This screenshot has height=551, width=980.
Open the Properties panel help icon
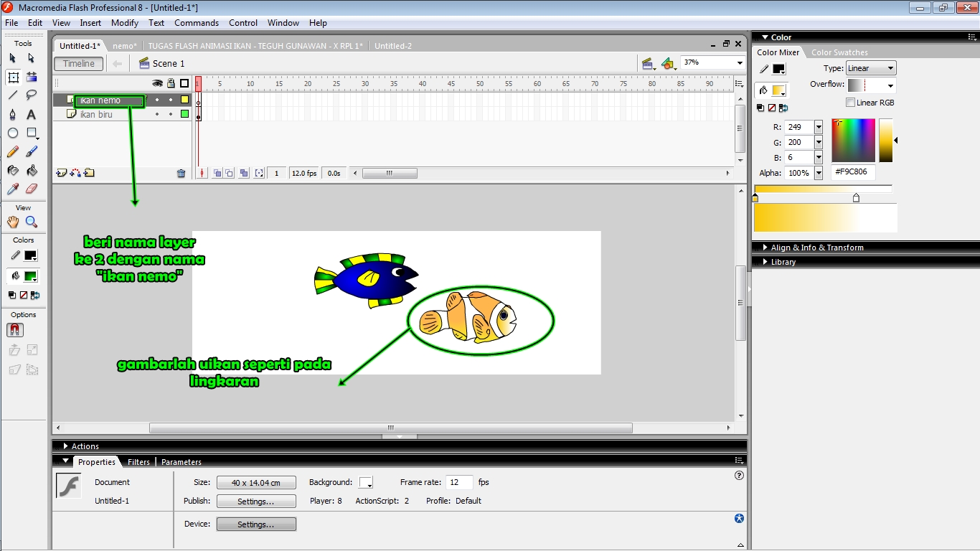(x=740, y=475)
